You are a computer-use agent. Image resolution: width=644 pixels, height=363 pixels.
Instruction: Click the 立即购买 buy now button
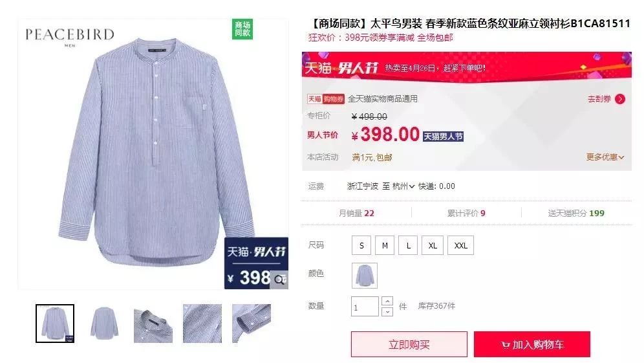tap(409, 344)
